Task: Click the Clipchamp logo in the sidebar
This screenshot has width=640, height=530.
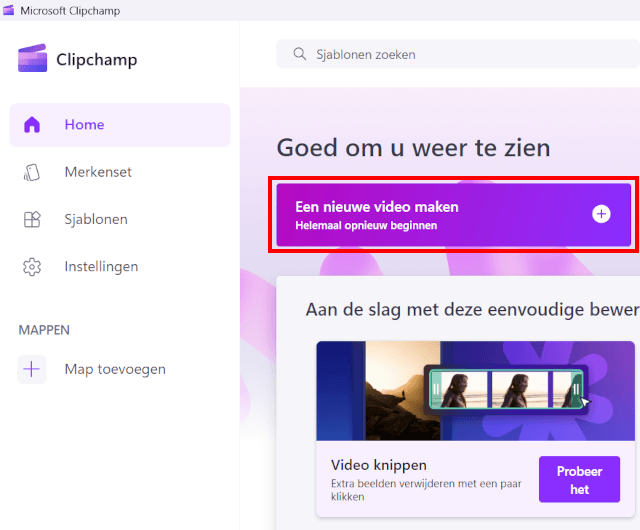Action: pyautogui.click(x=33, y=59)
